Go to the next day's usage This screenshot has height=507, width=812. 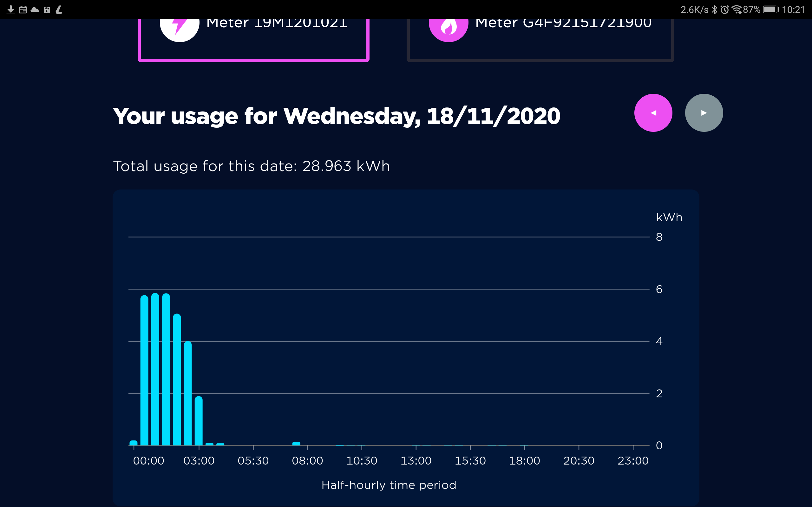704,113
